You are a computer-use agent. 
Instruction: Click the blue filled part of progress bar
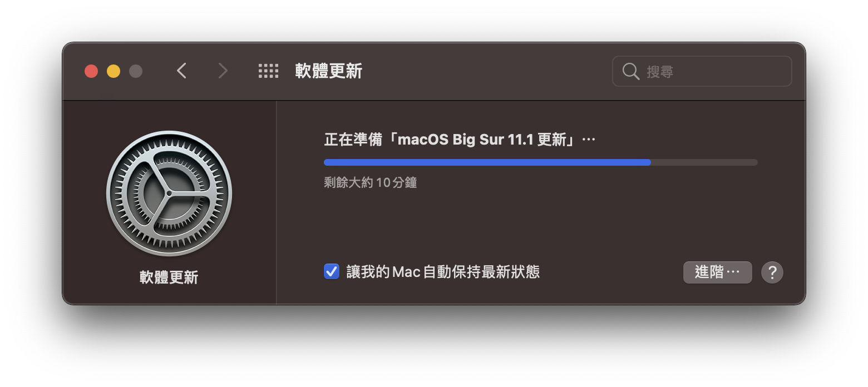pos(487,162)
